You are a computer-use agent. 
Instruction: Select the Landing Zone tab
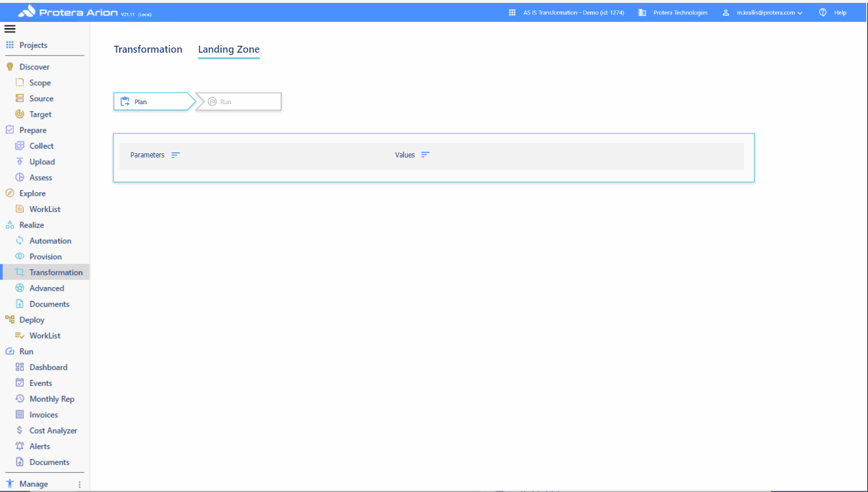click(229, 50)
